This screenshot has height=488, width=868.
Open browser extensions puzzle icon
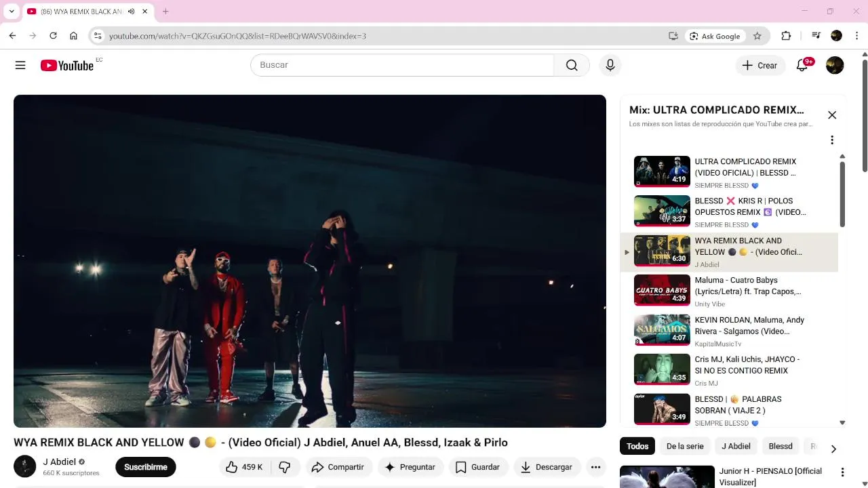pos(786,36)
